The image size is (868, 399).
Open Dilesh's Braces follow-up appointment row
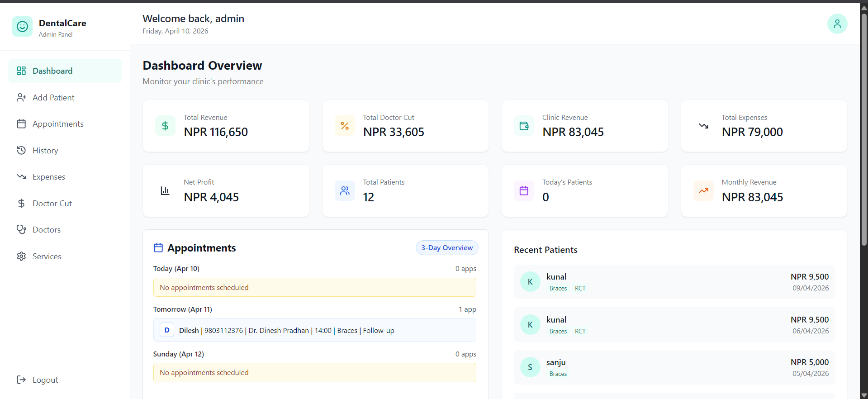click(315, 330)
